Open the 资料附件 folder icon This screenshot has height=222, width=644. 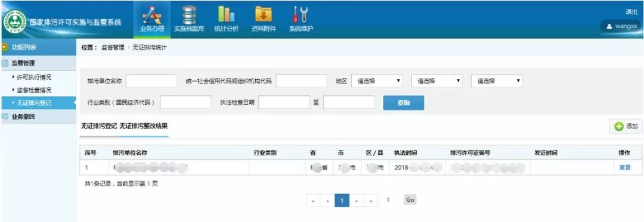click(x=264, y=14)
